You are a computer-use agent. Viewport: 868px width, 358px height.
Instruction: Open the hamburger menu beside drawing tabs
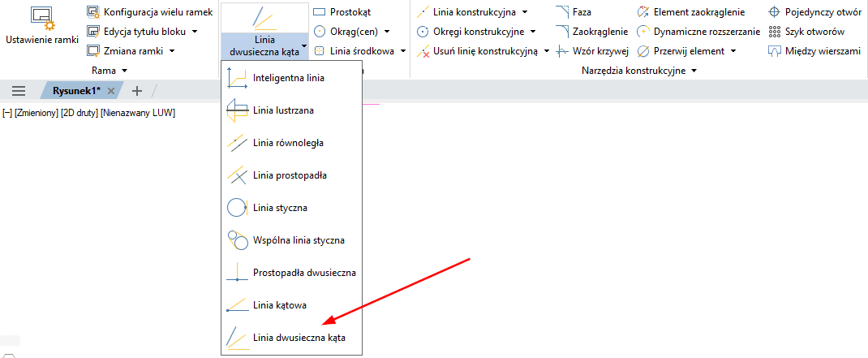(x=19, y=91)
